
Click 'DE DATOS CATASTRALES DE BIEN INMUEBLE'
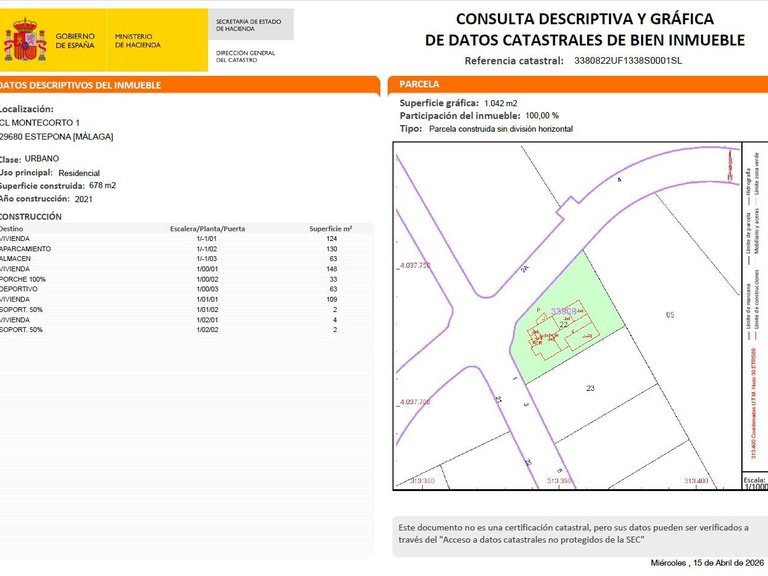[x=585, y=40]
